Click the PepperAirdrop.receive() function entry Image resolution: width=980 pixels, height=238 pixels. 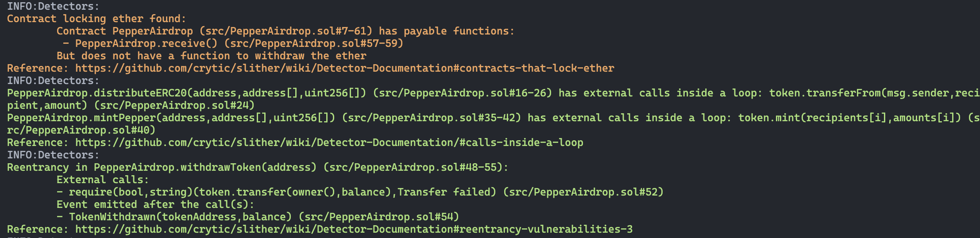click(147, 43)
